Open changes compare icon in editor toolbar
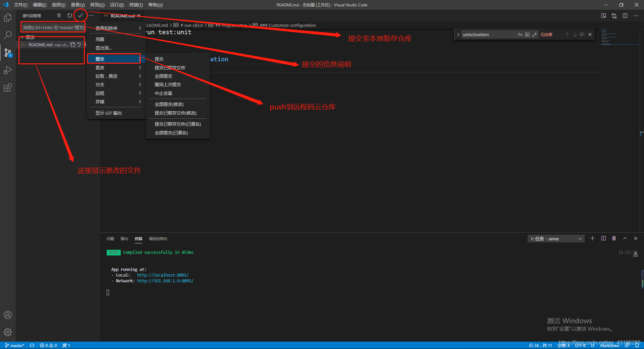Viewport: 644px width, 349px height. (x=614, y=16)
